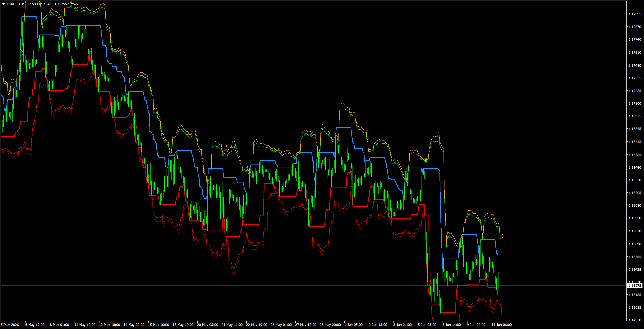This screenshot has height=329, width=644.
Task: Click the 1.15185 price scale label
Action: [635, 295]
